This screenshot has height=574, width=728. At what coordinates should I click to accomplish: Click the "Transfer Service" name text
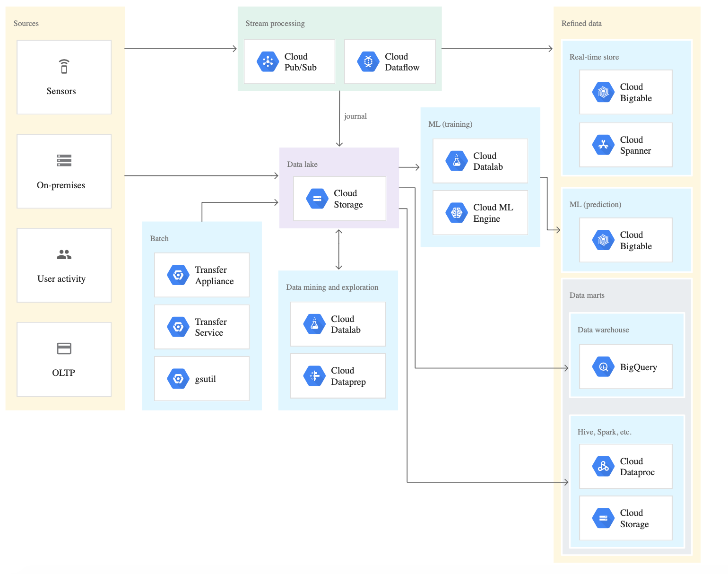(211, 327)
